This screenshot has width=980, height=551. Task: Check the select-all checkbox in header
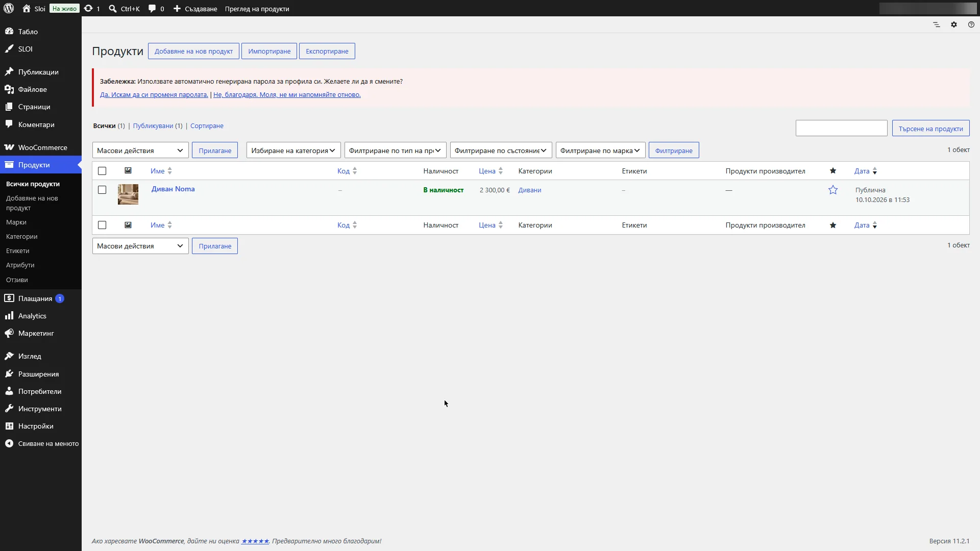(102, 171)
